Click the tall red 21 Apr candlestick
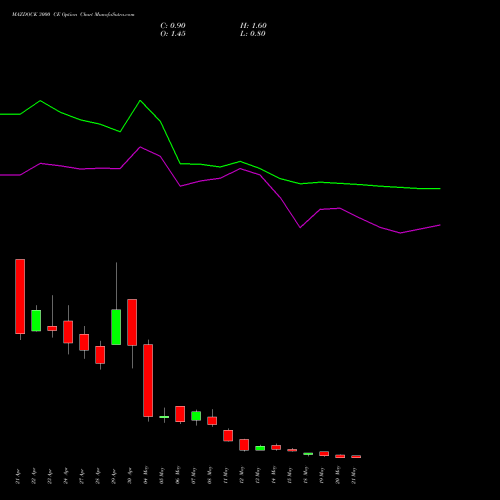Screen dimensions: 500x500 [20, 296]
